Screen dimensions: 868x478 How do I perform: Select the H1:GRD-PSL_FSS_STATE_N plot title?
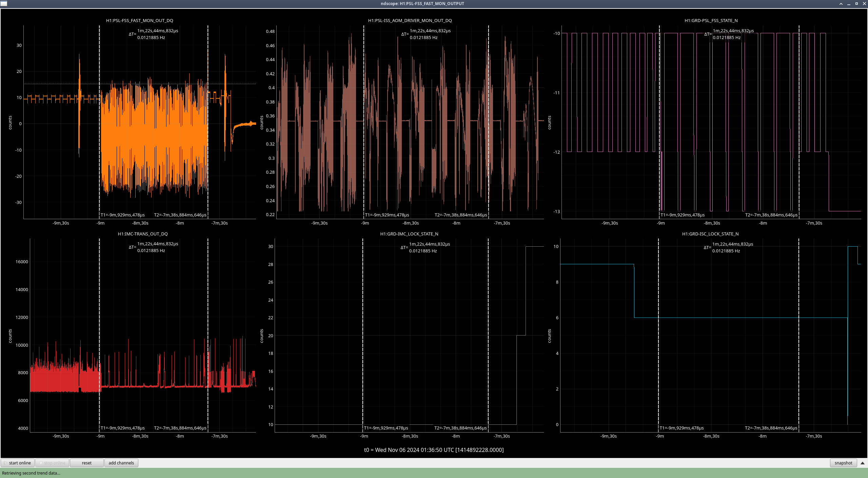(x=711, y=20)
